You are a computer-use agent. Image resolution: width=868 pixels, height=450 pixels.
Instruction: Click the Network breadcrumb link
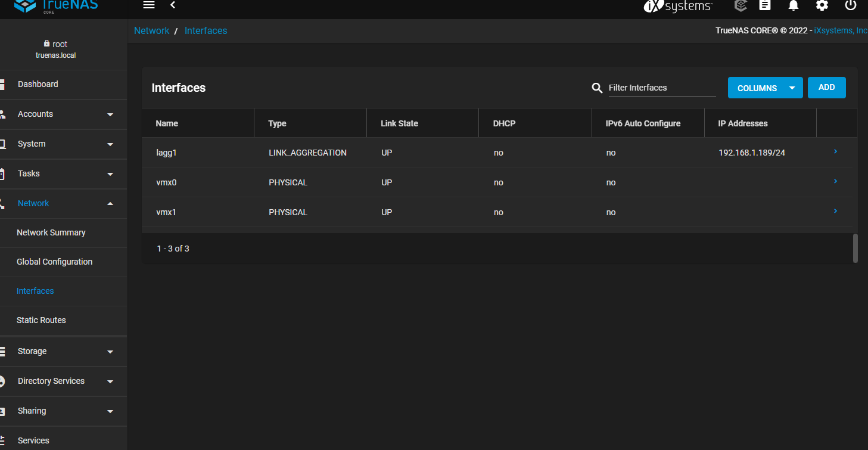coord(151,30)
